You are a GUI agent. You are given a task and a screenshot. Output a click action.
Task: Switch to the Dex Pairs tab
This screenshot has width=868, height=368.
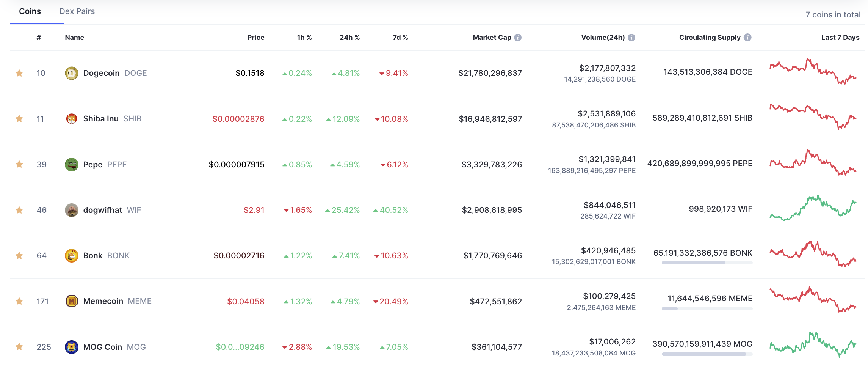(77, 11)
